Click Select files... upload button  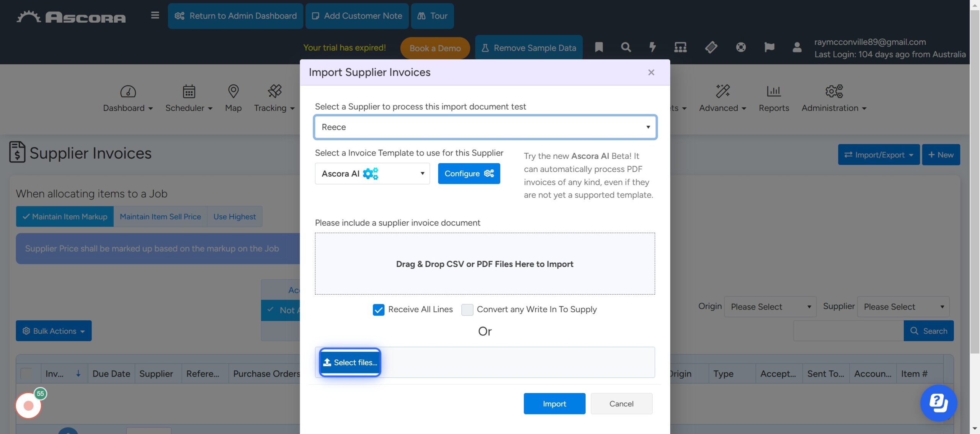coord(350,362)
